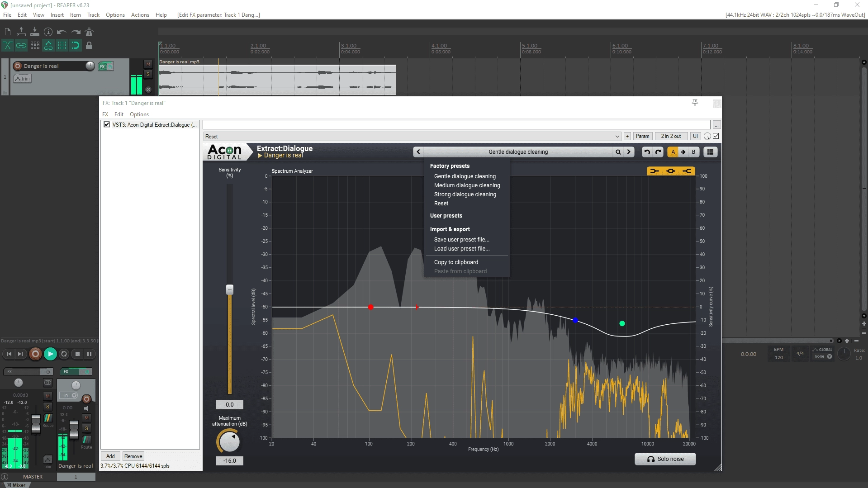Open the Gentle dialogue cleaning preset selector
The width and height of the screenshot is (868, 488).
click(518, 152)
